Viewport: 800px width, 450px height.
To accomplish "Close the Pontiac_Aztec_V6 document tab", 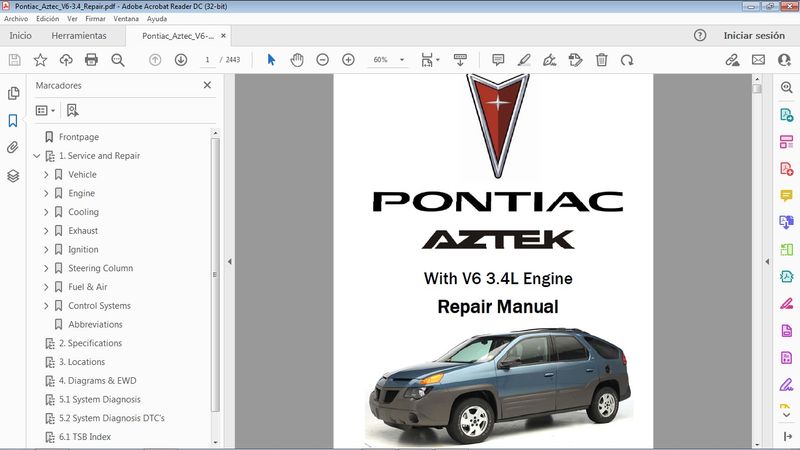I will [x=223, y=36].
